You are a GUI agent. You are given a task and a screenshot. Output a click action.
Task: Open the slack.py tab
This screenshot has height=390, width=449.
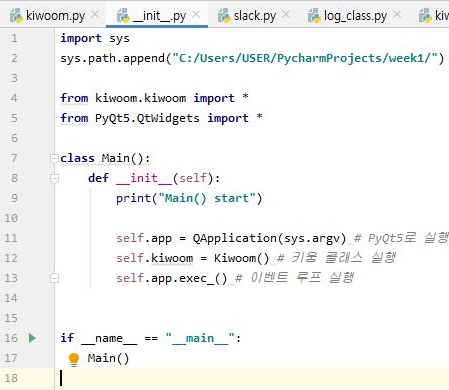(x=255, y=15)
